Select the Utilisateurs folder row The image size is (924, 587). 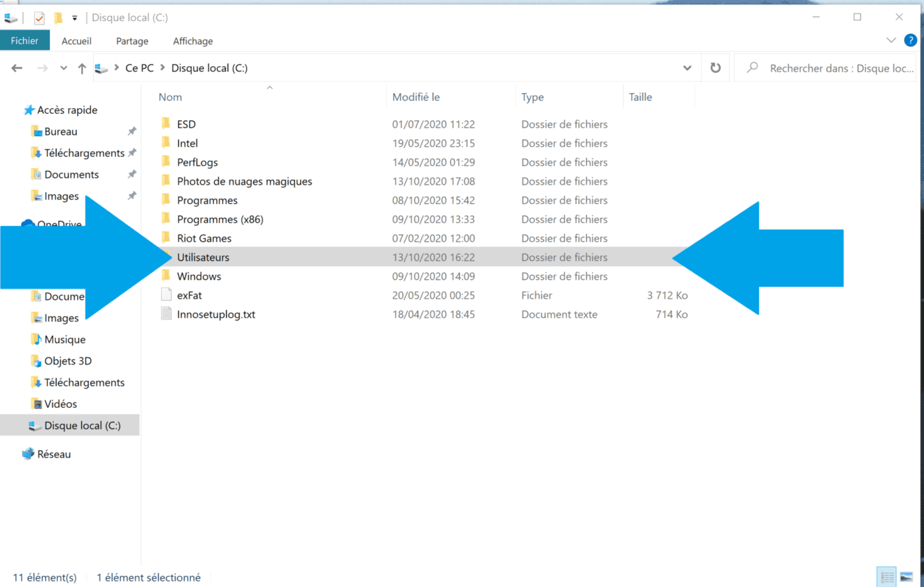424,257
